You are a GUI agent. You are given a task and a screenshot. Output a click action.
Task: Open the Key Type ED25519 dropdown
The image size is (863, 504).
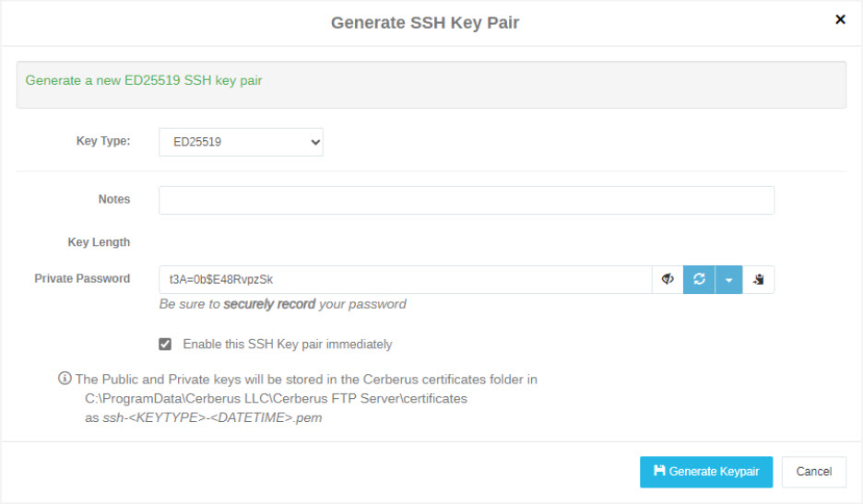tap(241, 142)
